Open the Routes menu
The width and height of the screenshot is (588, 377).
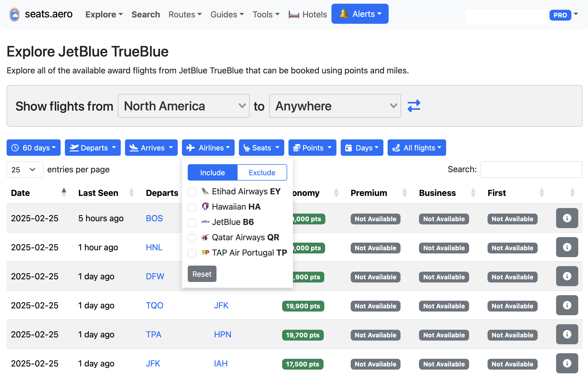pyautogui.click(x=185, y=14)
